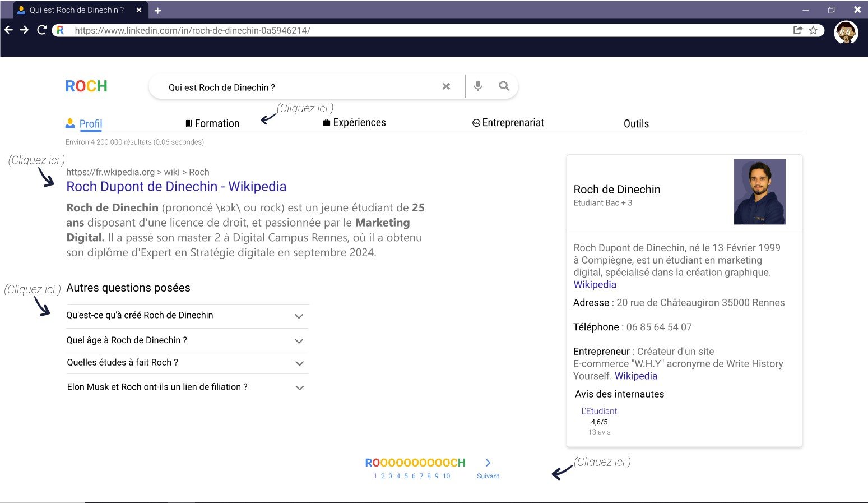
Task: Click the magnifying glass search icon
Action: pos(504,86)
